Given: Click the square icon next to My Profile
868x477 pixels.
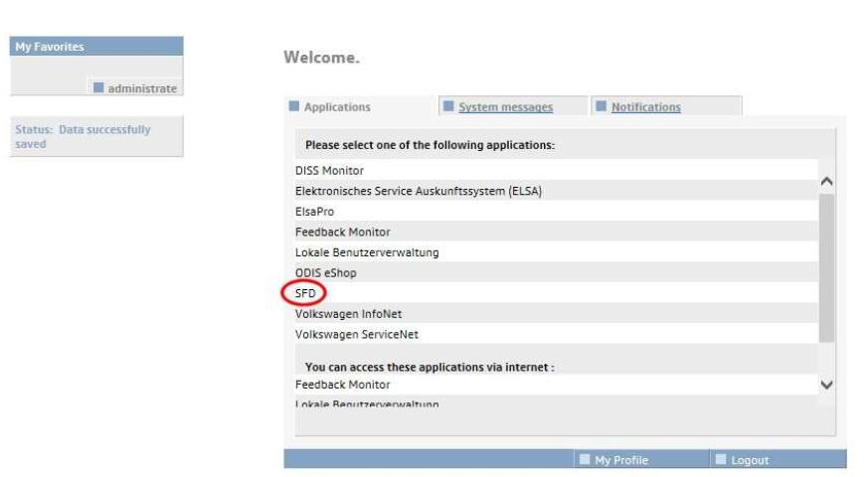Looking at the screenshot, I should [x=585, y=459].
